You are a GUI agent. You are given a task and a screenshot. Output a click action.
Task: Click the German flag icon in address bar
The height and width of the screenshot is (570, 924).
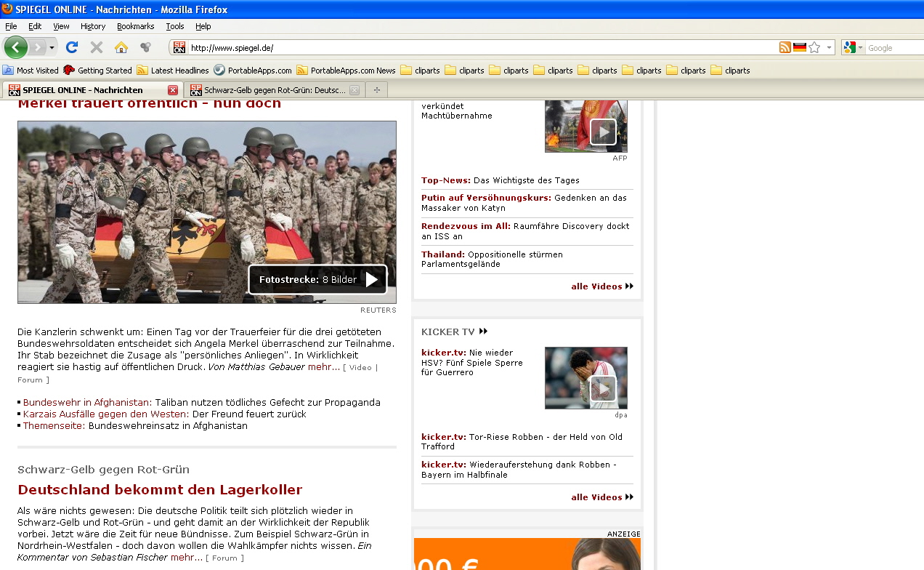click(x=800, y=47)
